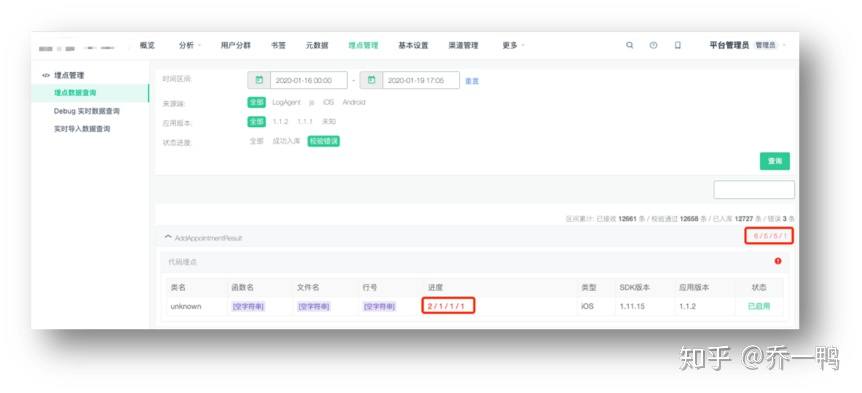The image size is (862, 393).
Task: Click the 函数名 [空字符串] cell
Action: (248, 306)
